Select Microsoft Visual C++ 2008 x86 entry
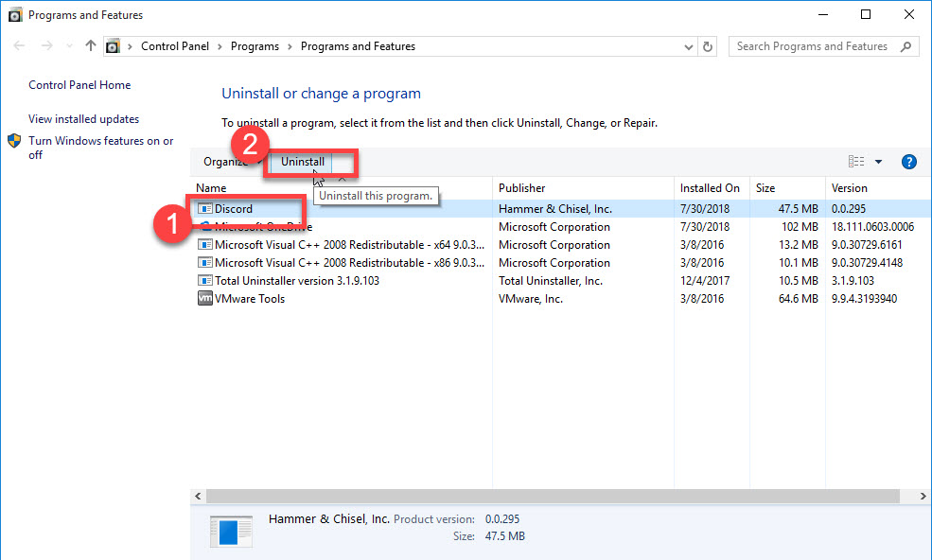Viewport: 932px width, 560px height. coord(349,263)
